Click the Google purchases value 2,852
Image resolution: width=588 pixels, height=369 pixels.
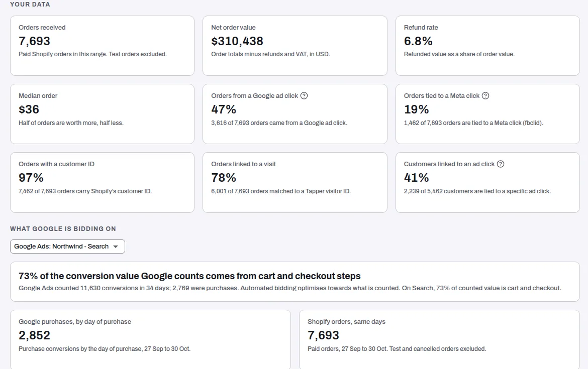pos(34,335)
